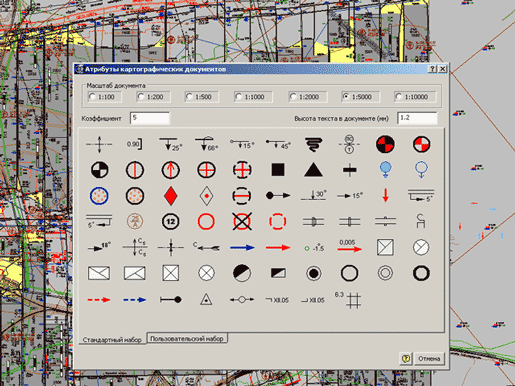
Task: Click the help icon button beside Отмена
Action: click(406, 359)
